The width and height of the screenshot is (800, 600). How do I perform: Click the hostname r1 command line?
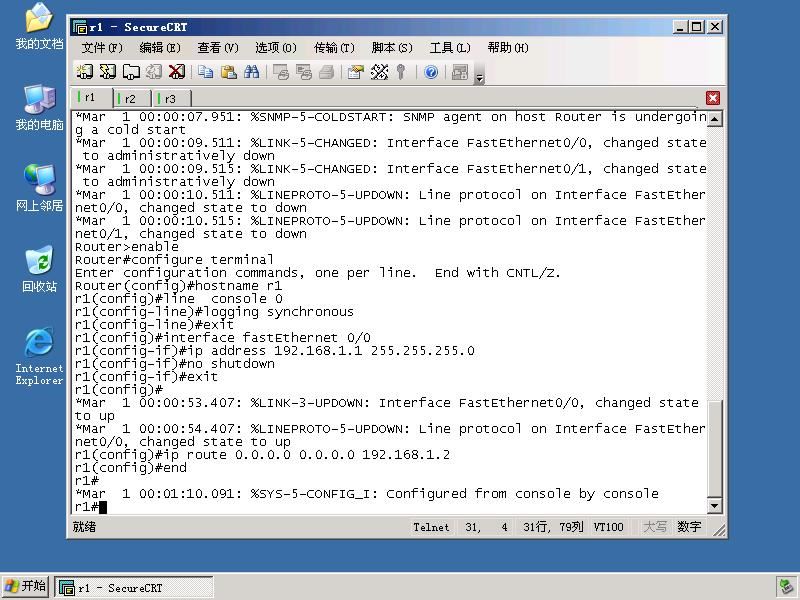tap(178, 286)
